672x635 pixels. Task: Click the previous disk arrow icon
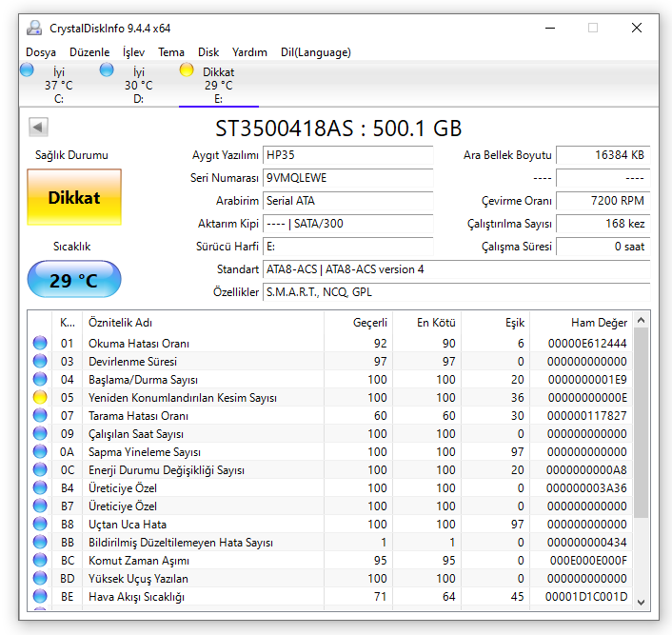[39, 127]
